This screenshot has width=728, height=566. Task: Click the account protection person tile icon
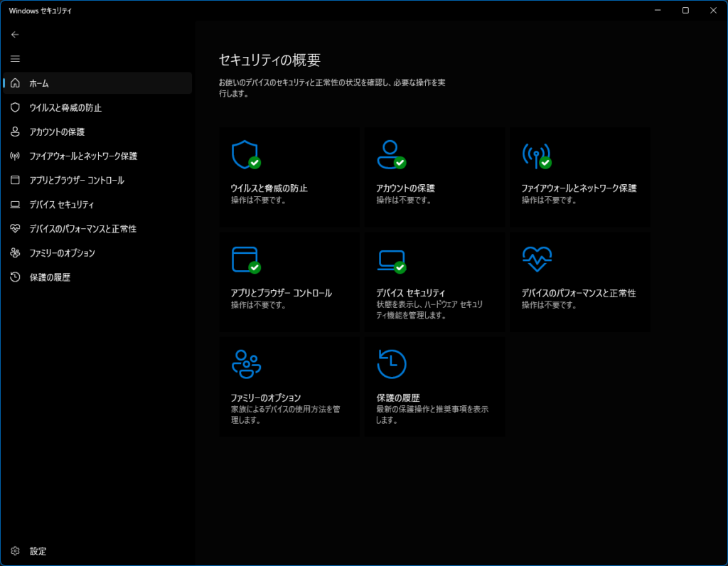point(390,154)
